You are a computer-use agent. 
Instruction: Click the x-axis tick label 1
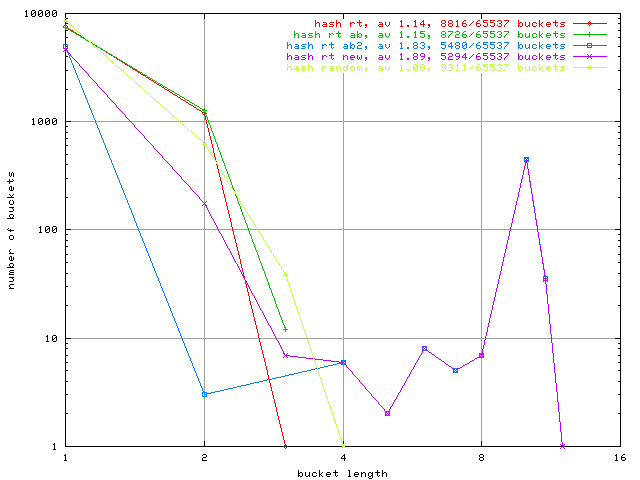tap(65, 458)
